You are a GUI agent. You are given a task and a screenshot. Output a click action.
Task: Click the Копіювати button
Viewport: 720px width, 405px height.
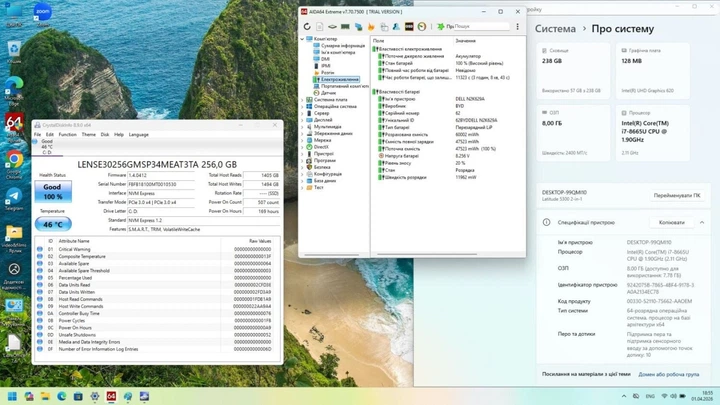pos(671,223)
